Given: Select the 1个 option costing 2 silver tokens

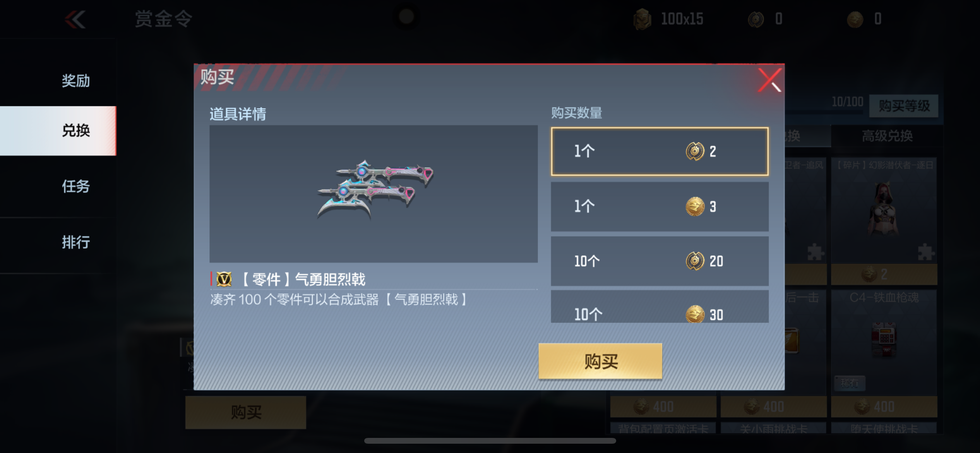Looking at the screenshot, I should (x=660, y=151).
